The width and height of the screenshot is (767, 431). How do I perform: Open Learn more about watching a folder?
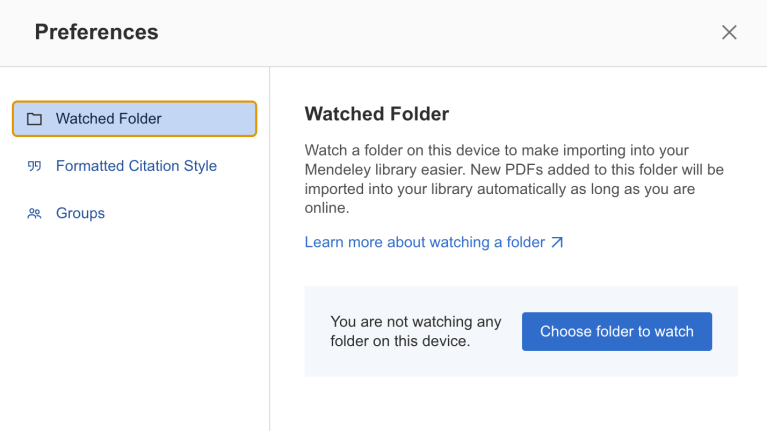tap(425, 242)
